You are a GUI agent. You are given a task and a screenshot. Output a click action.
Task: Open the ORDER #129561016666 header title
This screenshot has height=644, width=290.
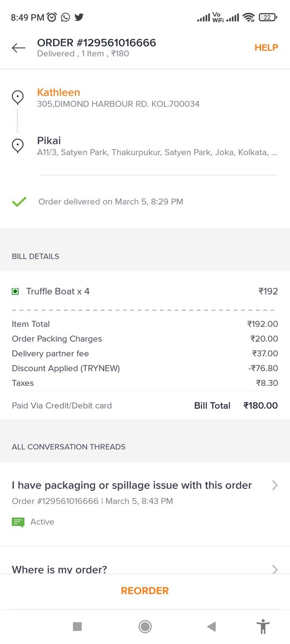point(97,42)
